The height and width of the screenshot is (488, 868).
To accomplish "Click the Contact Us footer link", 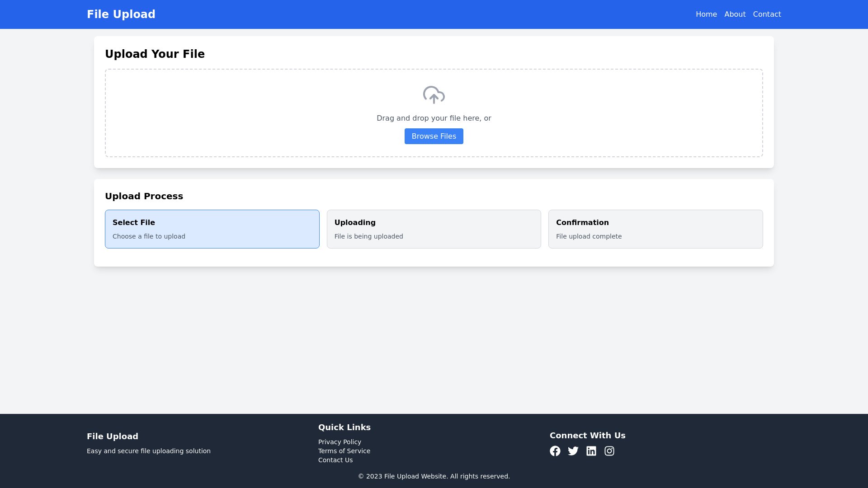I will (x=335, y=460).
